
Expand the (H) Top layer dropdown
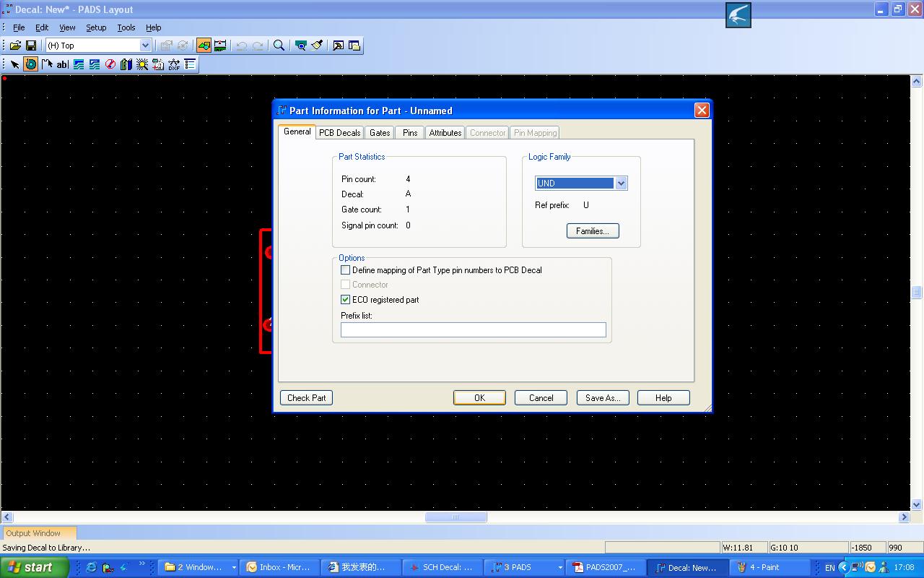click(x=145, y=46)
